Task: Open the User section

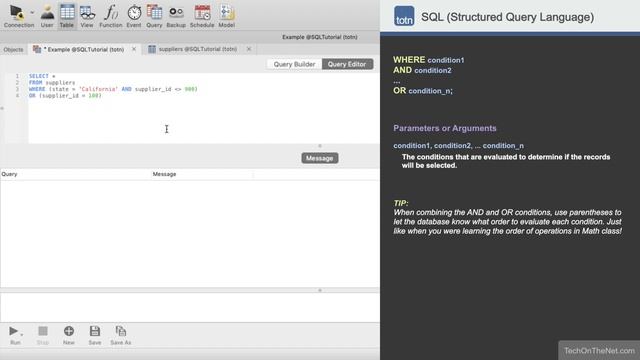Action: [x=47, y=16]
